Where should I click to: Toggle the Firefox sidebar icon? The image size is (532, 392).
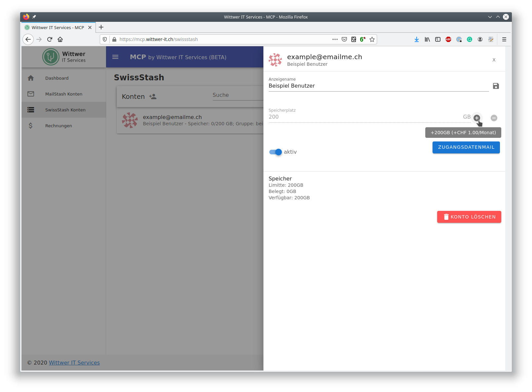point(438,39)
